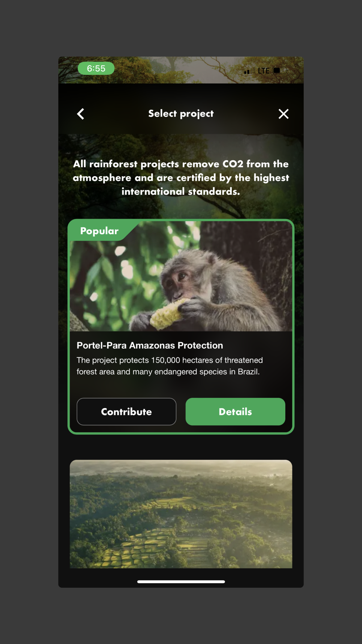Open project Details with the green button
Image resolution: width=362 pixels, height=644 pixels.
coord(235,411)
